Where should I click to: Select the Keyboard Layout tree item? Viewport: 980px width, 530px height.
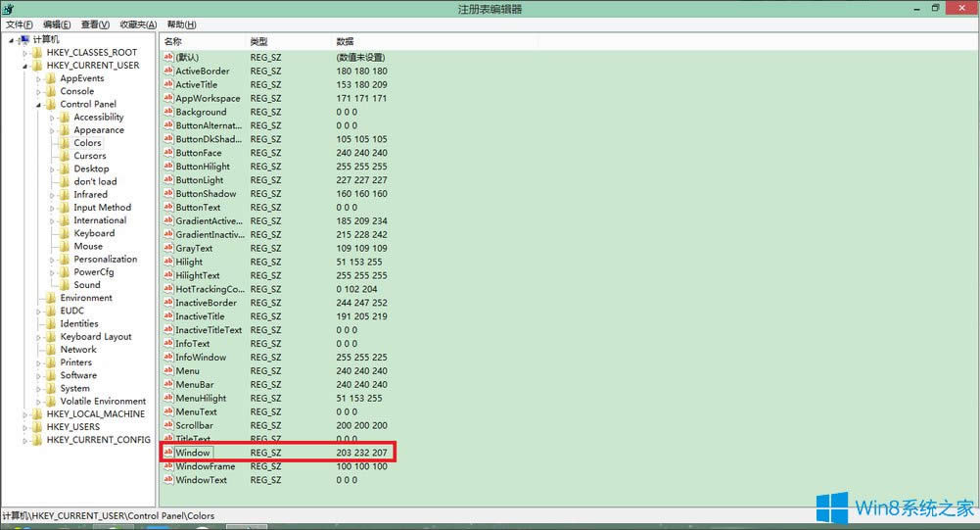96,337
